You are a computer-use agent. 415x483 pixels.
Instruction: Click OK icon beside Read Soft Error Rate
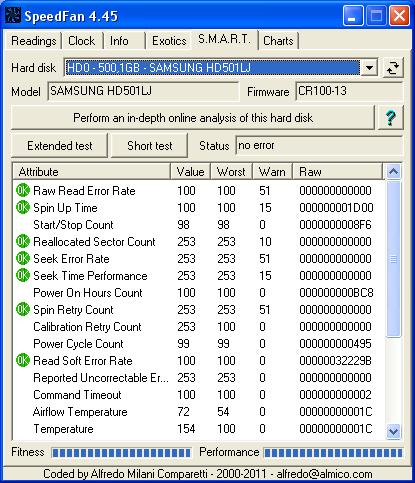coord(23,360)
